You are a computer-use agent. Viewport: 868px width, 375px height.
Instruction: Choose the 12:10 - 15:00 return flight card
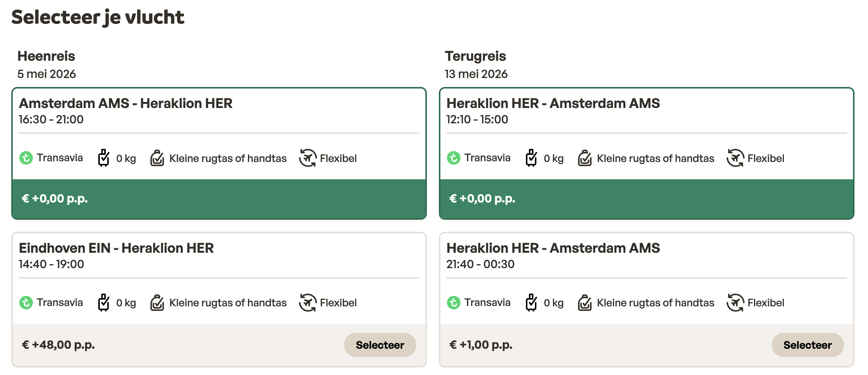point(646,112)
